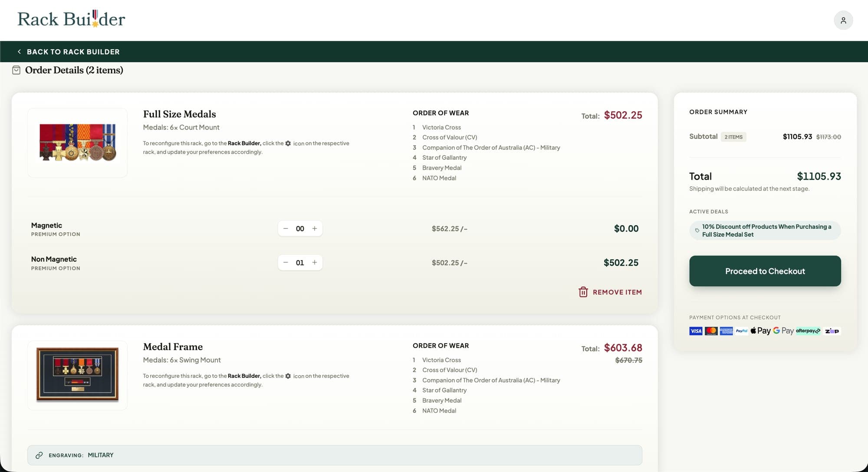Click the Full Size Medals title
The width and height of the screenshot is (868, 472).
180,114
